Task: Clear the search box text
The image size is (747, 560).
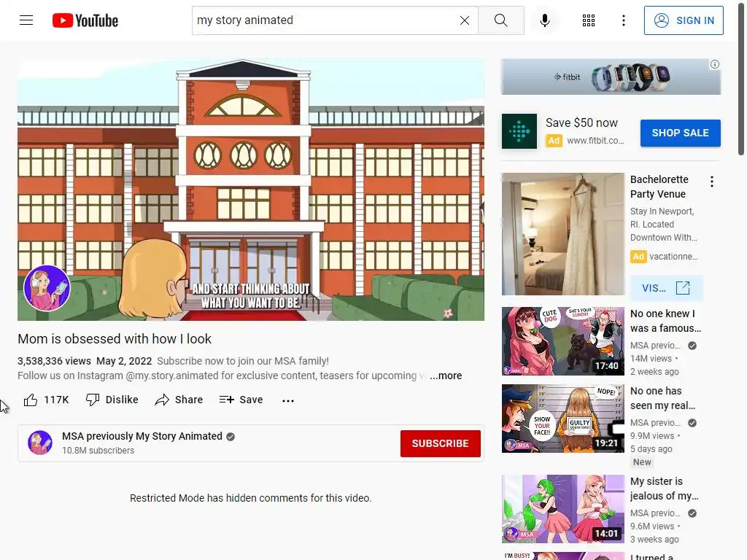Action: tap(465, 20)
